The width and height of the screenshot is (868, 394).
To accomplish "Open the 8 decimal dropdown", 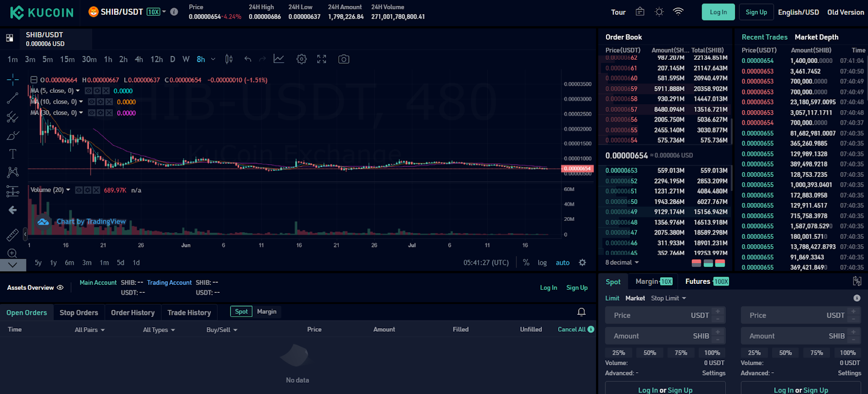I will pos(622,263).
